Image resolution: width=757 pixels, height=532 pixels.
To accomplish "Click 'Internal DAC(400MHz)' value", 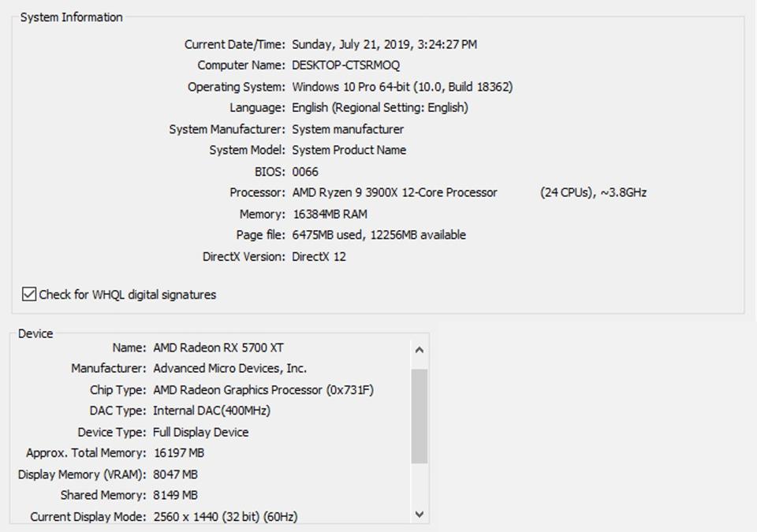I will click(211, 411).
